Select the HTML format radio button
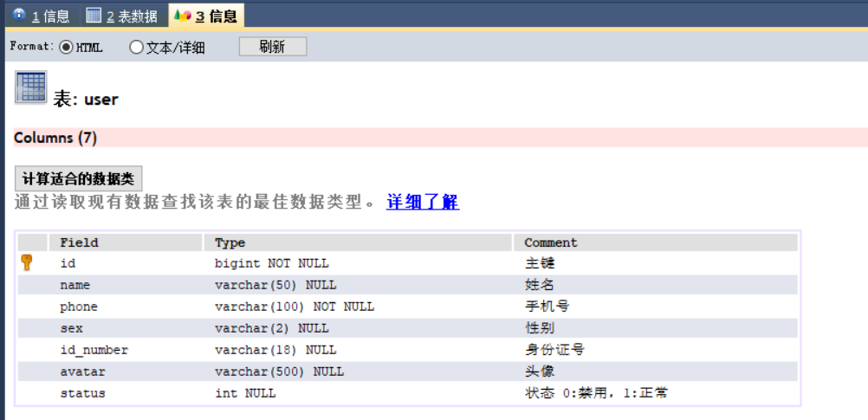The image size is (868, 420). (x=66, y=47)
